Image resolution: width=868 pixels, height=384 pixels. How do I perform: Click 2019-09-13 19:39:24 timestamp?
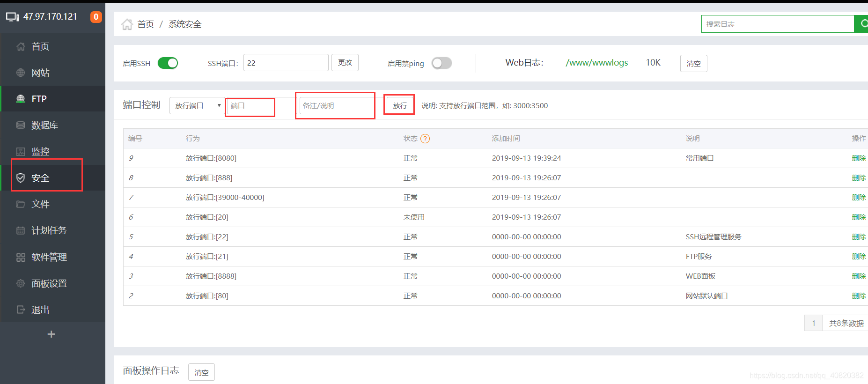tap(526, 158)
